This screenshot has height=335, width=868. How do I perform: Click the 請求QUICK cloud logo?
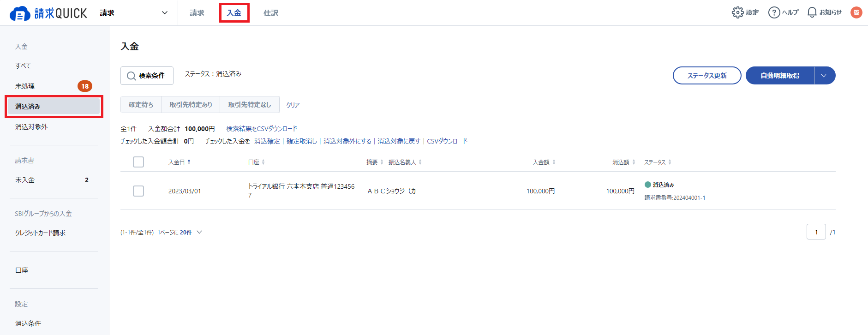pyautogui.click(x=48, y=13)
